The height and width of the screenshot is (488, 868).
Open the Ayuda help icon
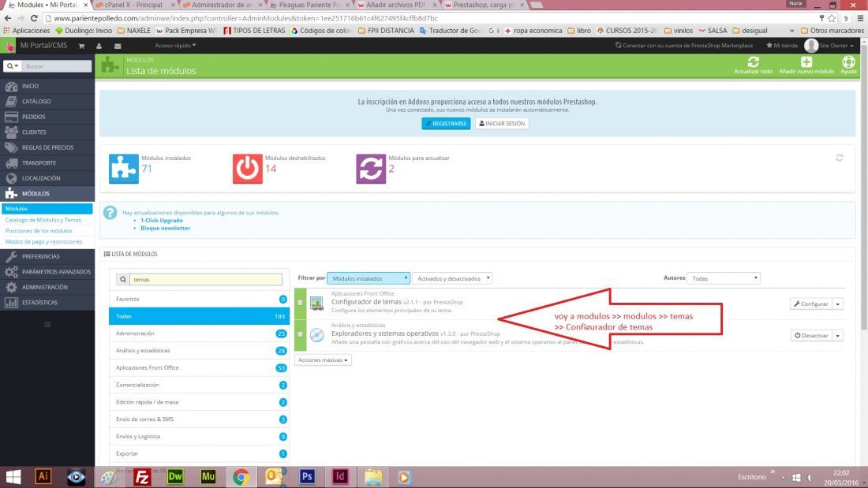point(848,61)
